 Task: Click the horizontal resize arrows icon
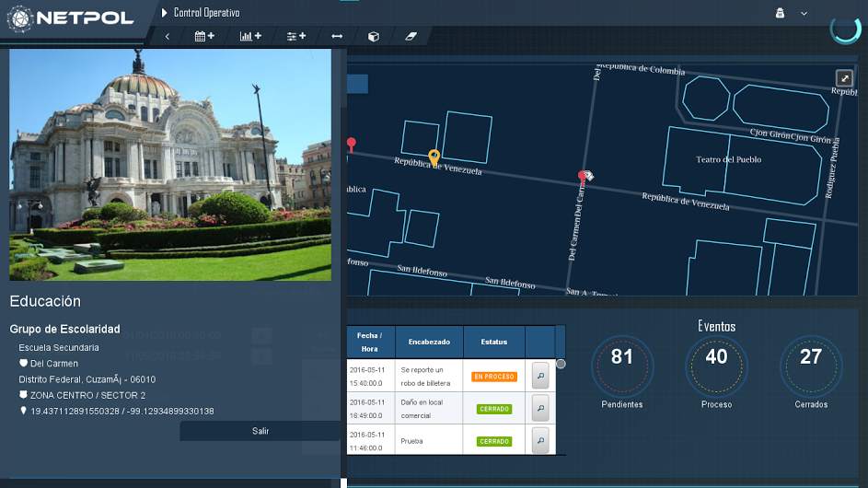click(x=337, y=37)
